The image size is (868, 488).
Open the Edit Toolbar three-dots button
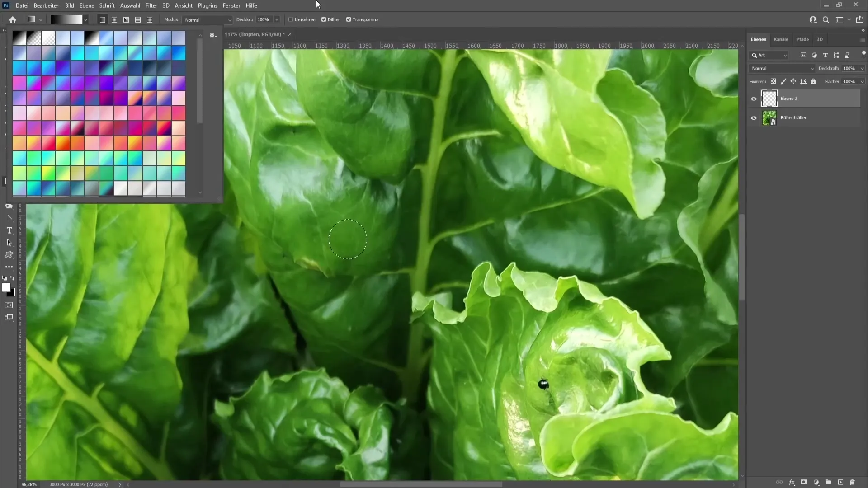[x=9, y=267]
